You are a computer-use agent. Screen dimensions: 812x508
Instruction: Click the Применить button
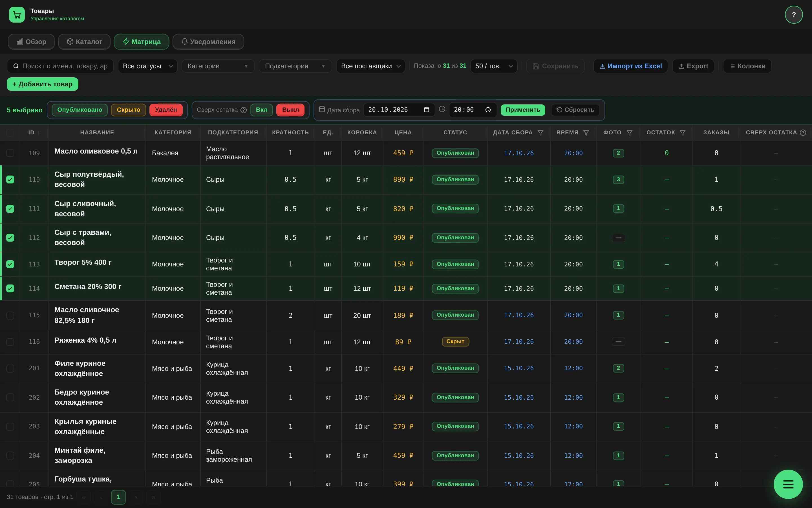pos(523,110)
